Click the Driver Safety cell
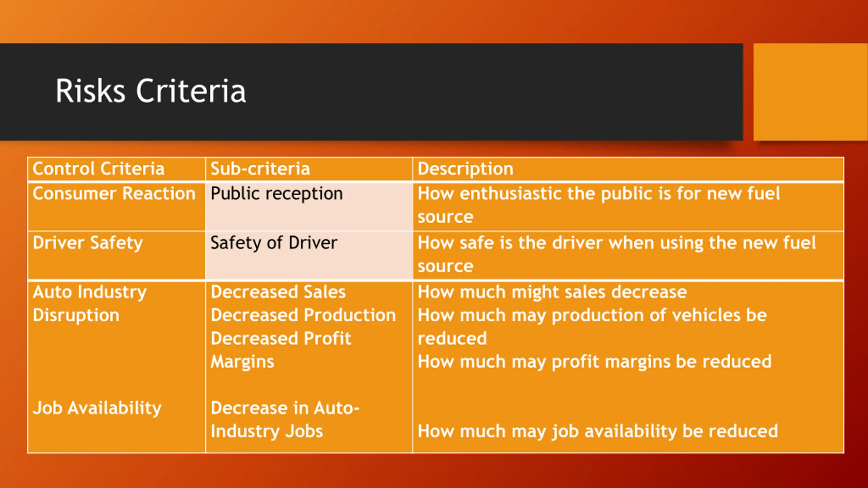This screenshot has height=488, width=868. pos(116,256)
